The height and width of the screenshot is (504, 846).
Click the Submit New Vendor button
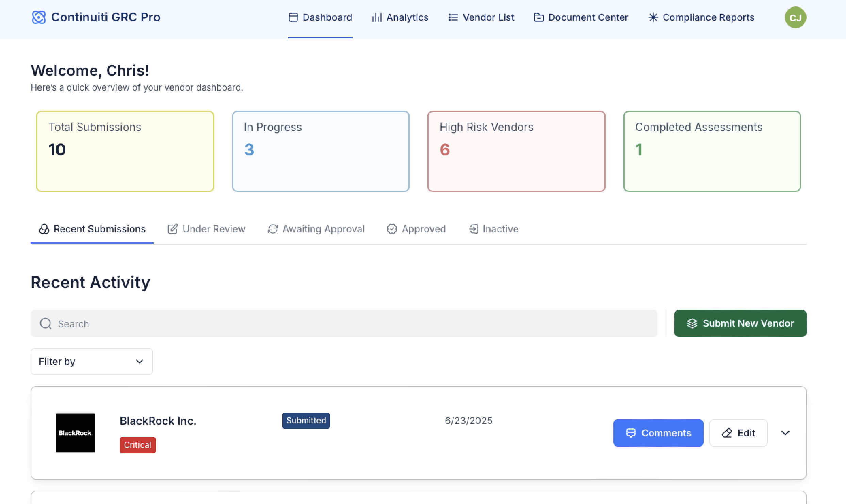tap(740, 323)
